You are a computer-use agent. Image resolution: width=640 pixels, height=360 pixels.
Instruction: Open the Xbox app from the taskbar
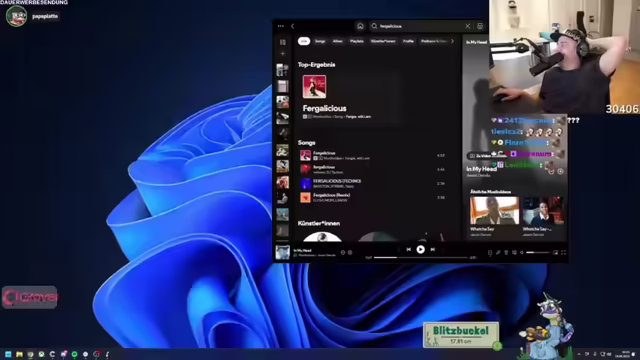41,354
